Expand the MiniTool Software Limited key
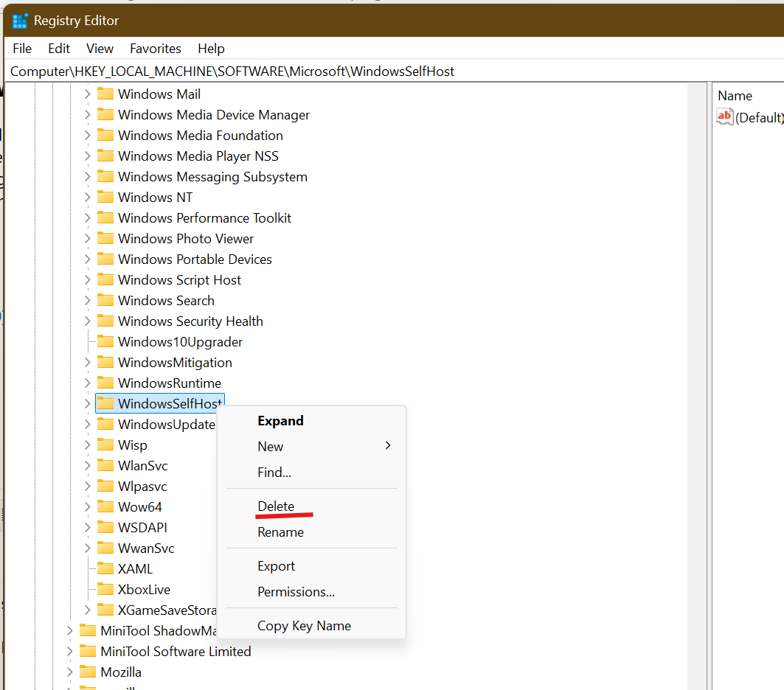 70,652
